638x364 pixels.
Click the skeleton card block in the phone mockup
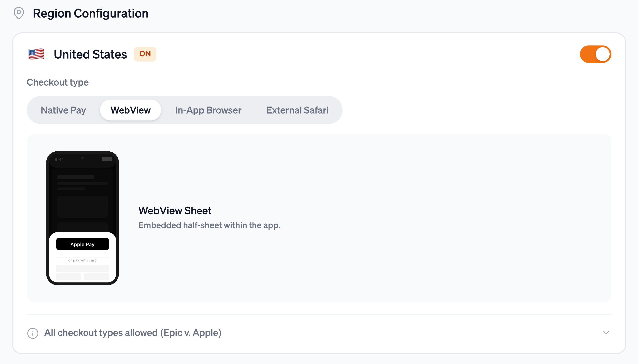(82, 207)
